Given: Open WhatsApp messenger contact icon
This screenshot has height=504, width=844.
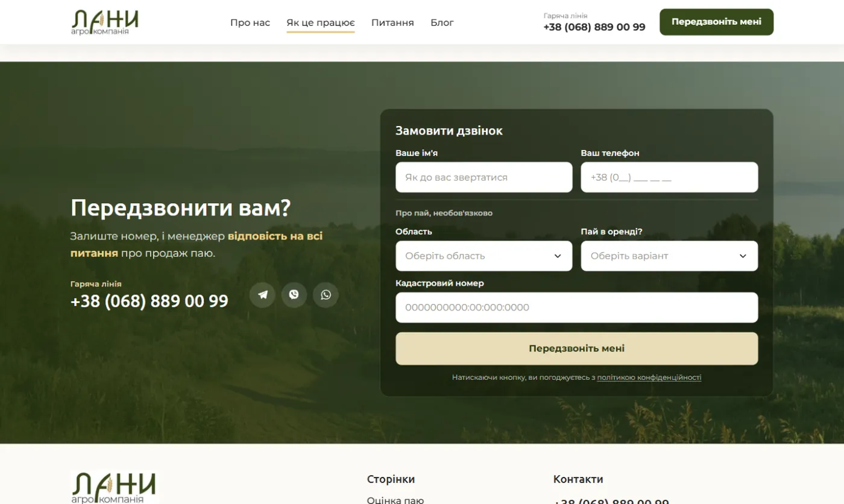Looking at the screenshot, I should pyautogui.click(x=326, y=295).
